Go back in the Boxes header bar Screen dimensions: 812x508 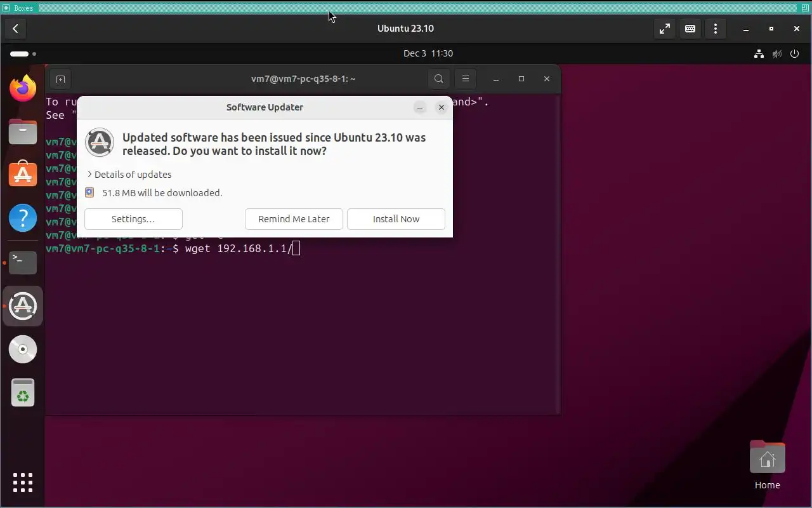tap(15, 29)
